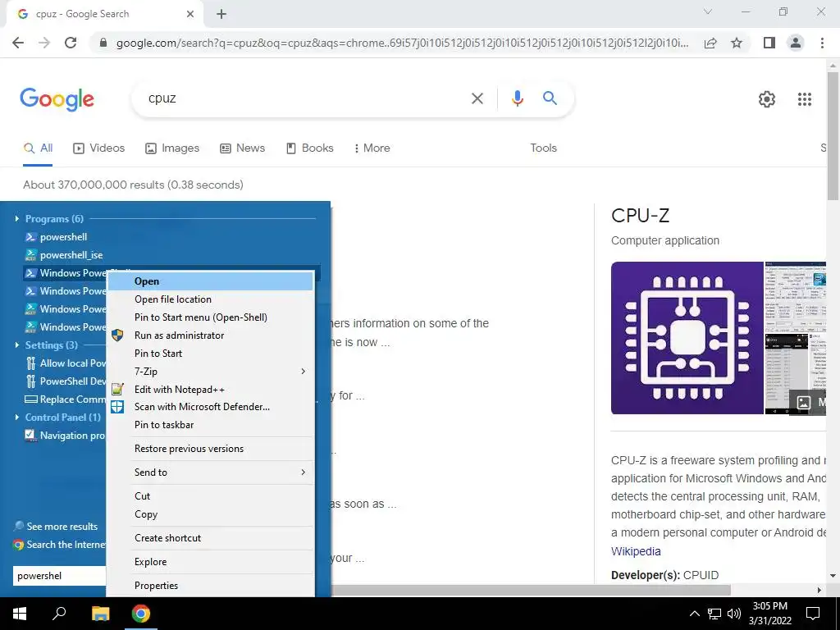Screen dimensions: 840x630
Task: Click the network tray icon
Action: click(714, 614)
